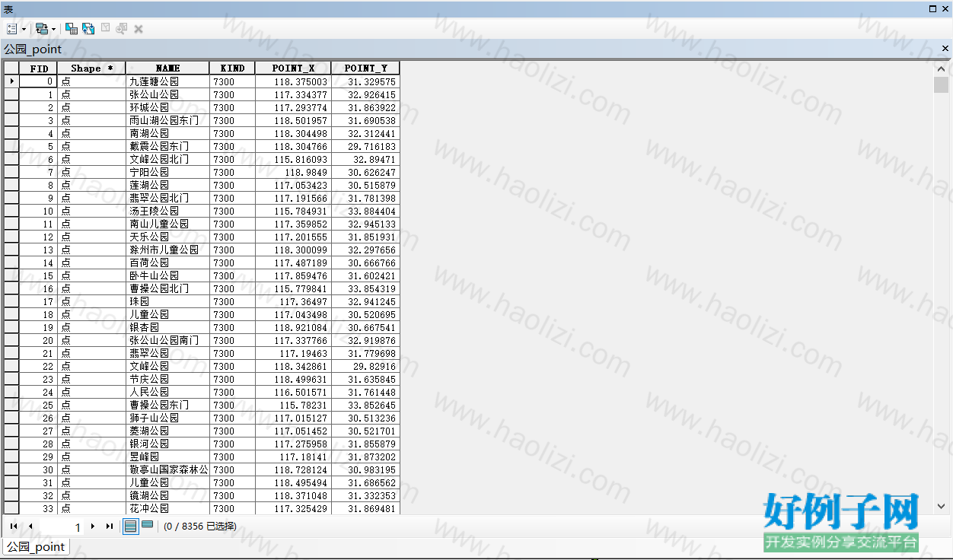Go to last record button
The height and width of the screenshot is (560, 953).
pyautogui.click(x=110, y=526)
